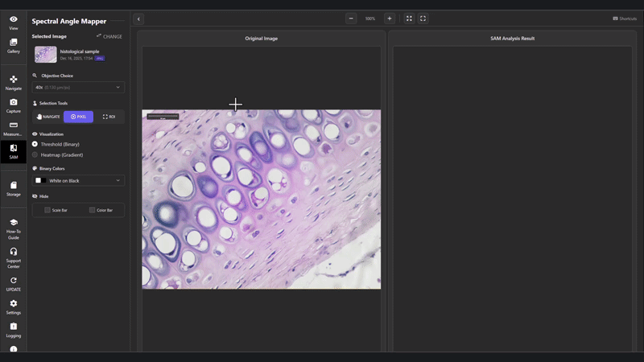The width and height of the screenshot is (644, 362).
Task: Open the Measure ruler tool
Action: coord(14,129)
